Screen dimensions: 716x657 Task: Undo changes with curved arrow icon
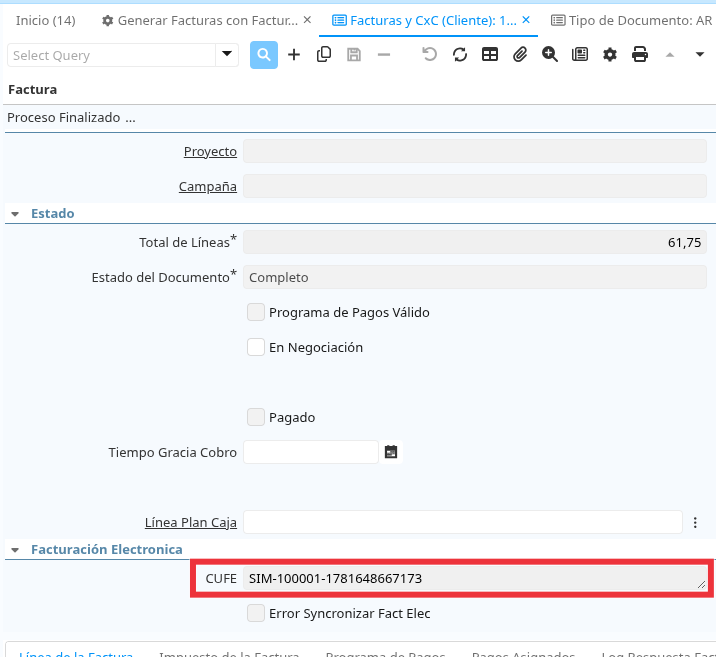coord(429,55)
